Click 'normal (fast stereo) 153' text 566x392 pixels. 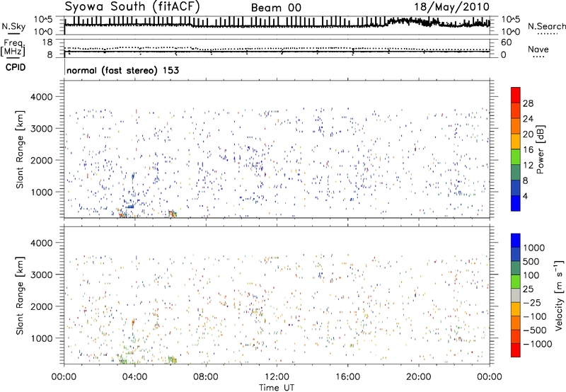click(122, 70)
